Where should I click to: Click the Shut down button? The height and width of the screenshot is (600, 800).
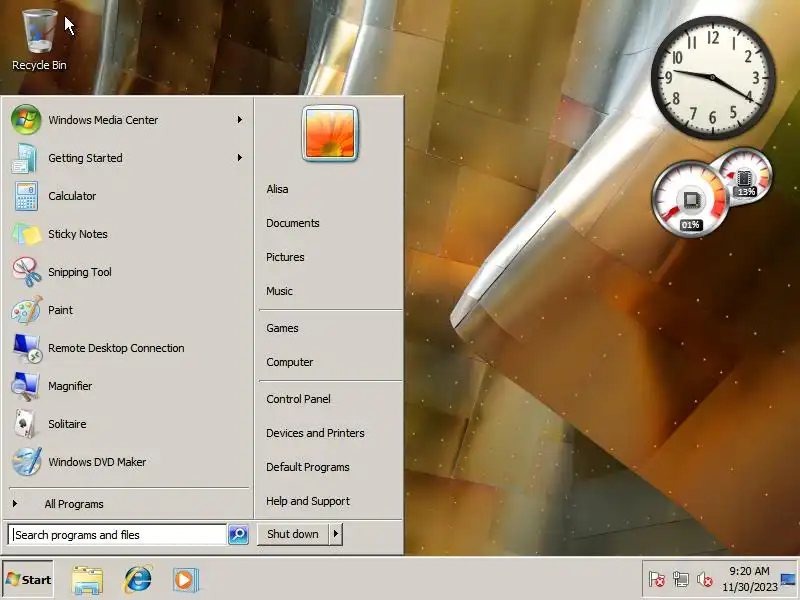(293, 534)
